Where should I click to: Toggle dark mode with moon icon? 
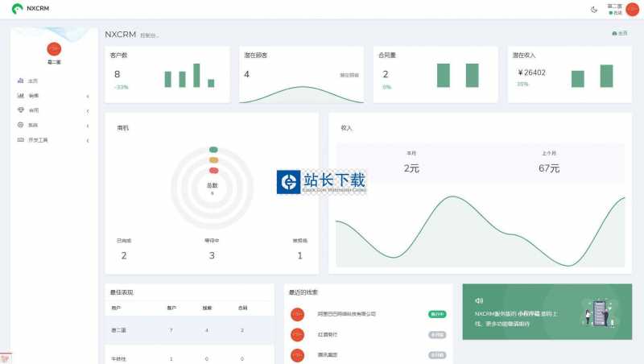click(594, 10)
